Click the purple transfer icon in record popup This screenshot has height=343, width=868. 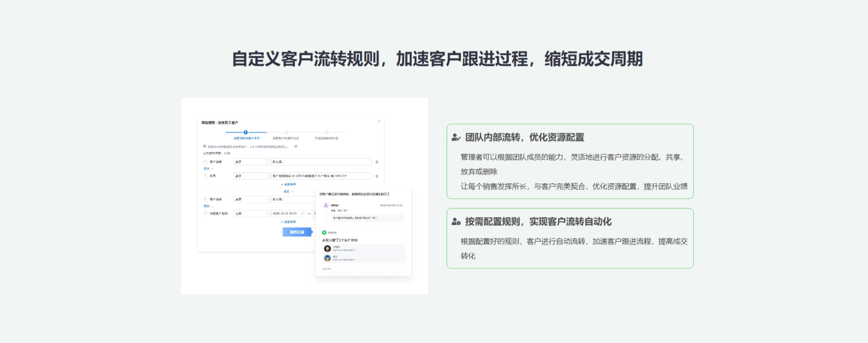(326, 206)
